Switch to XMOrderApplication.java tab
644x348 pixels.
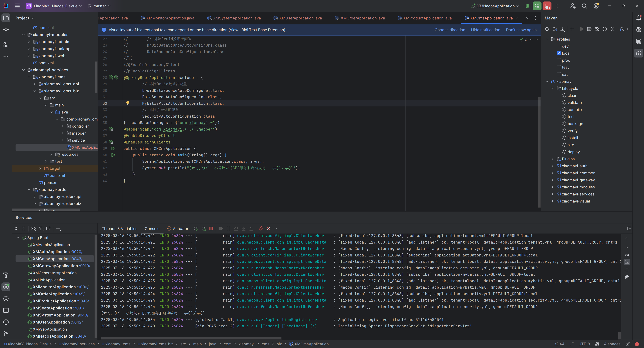tap(360, 18)
